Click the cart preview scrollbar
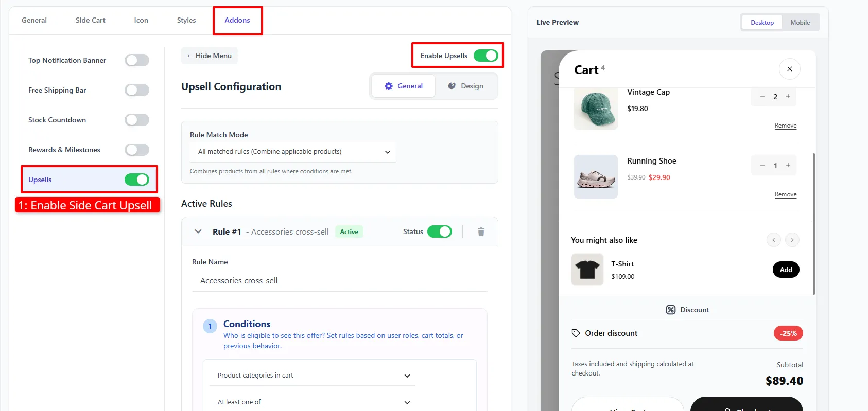The image size is (868, 411). [x=814, y=224]
